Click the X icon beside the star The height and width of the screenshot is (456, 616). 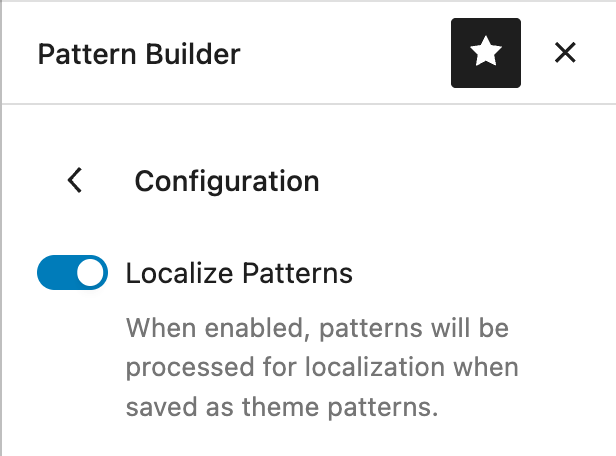point(565,53)
